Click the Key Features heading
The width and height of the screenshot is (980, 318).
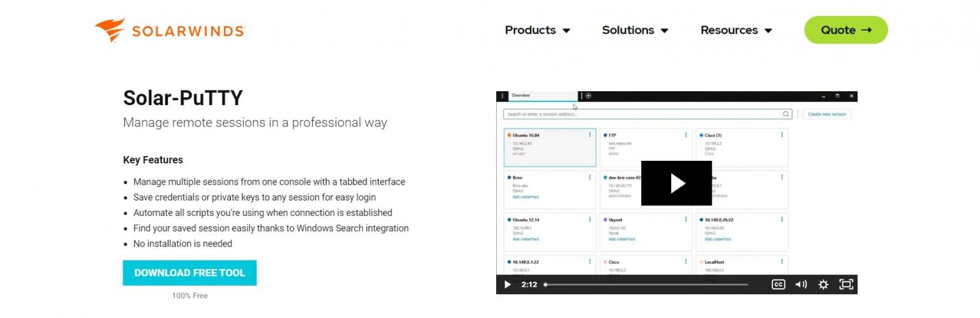153,160
